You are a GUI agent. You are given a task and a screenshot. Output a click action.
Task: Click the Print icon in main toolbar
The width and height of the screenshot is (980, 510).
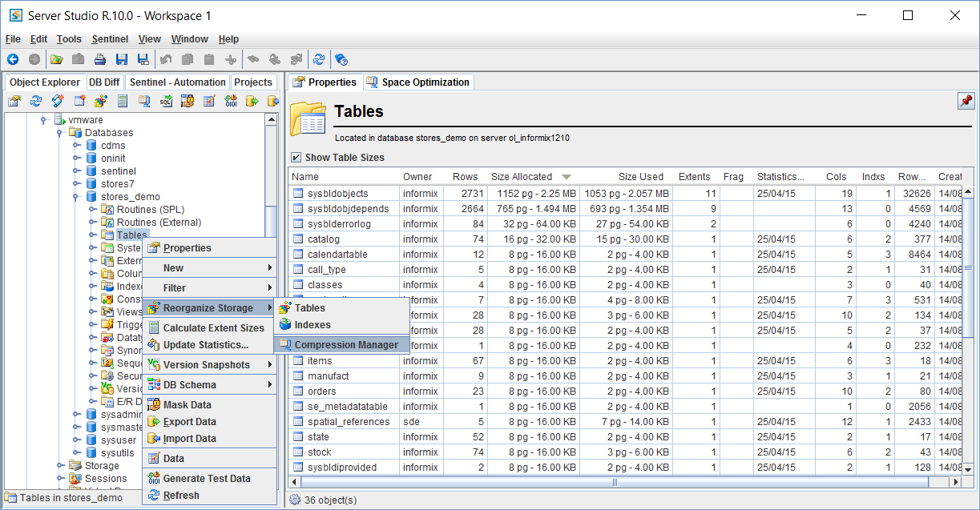[x=100, y=59]
